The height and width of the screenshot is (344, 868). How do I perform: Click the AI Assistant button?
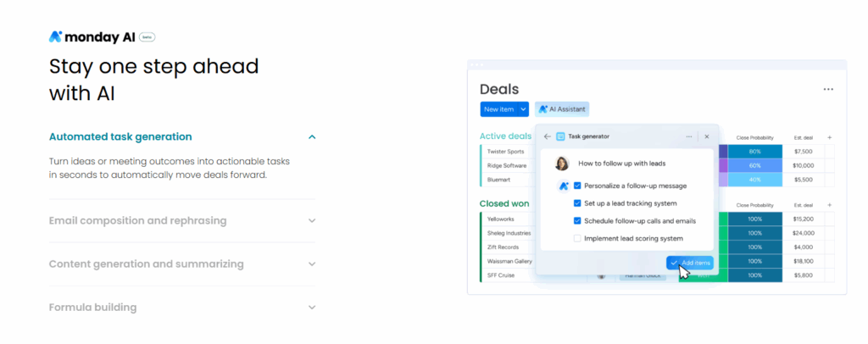562,109
